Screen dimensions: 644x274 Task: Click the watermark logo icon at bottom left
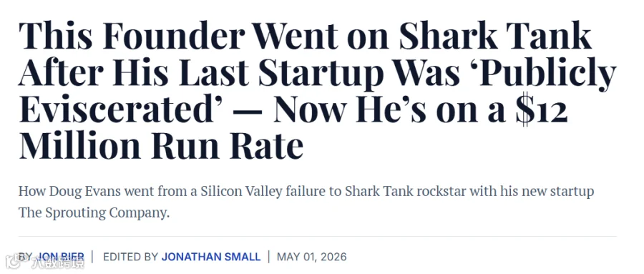point(13,261)
